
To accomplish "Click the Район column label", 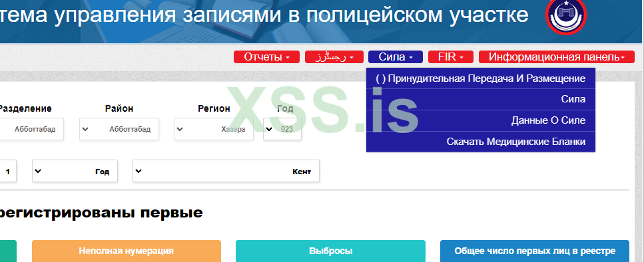I will point(119,108).
